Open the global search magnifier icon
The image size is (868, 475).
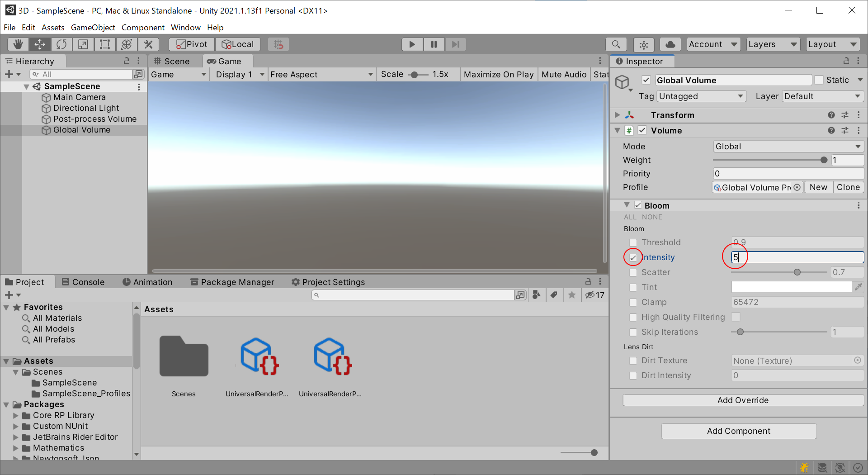point(616,44)
